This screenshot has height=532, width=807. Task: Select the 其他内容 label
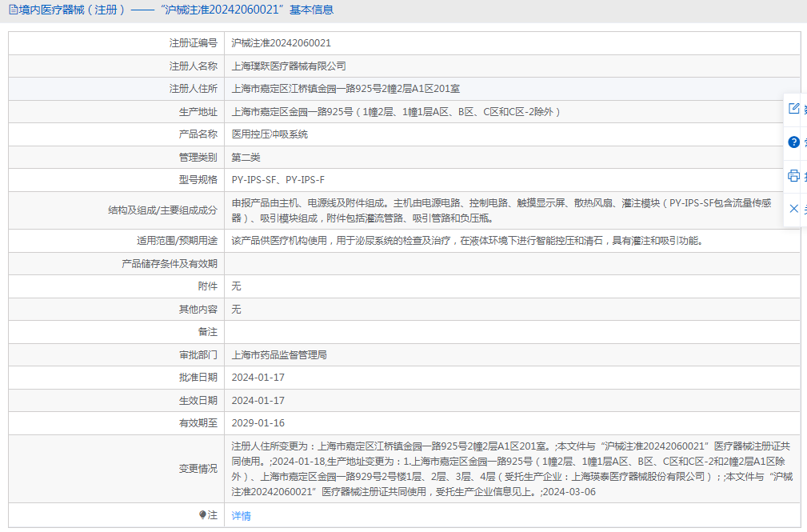tap(198, 309)
